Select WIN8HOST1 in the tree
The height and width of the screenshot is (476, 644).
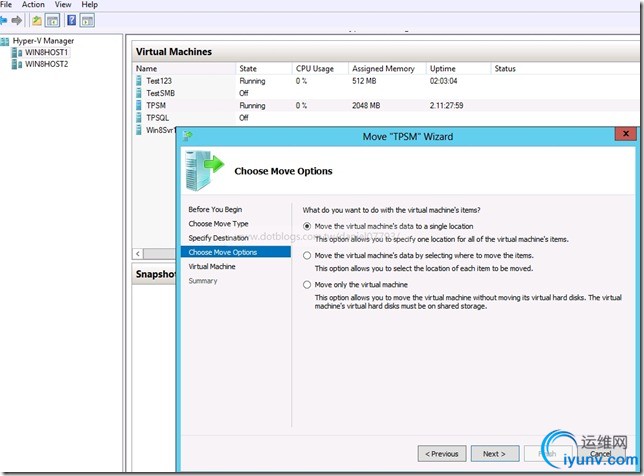[46, 53]
